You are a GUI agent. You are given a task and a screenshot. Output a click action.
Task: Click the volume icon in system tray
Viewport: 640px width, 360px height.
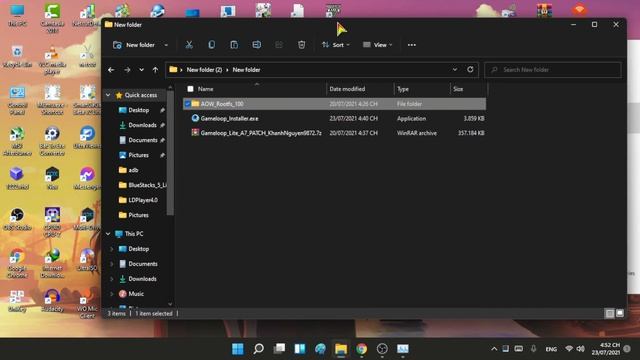[x=580, y=349]
